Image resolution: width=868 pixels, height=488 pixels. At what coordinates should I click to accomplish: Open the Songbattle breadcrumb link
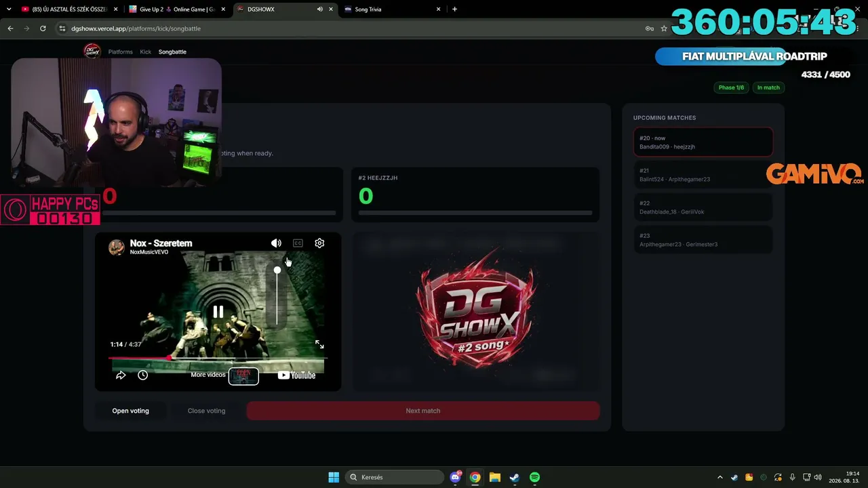[x=172, y=52]
